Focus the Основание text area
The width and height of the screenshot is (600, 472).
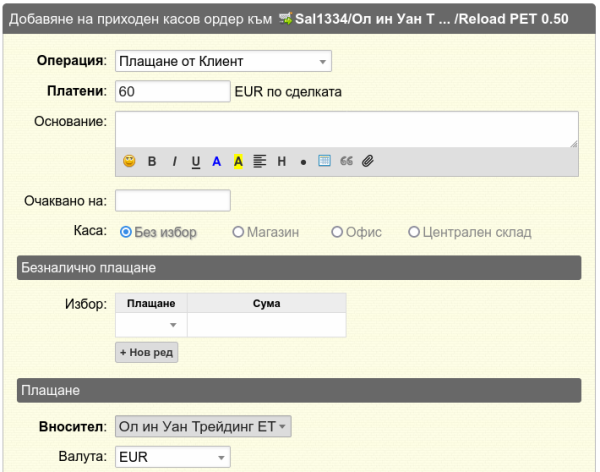pyautogui.click(x=347, y=129)
